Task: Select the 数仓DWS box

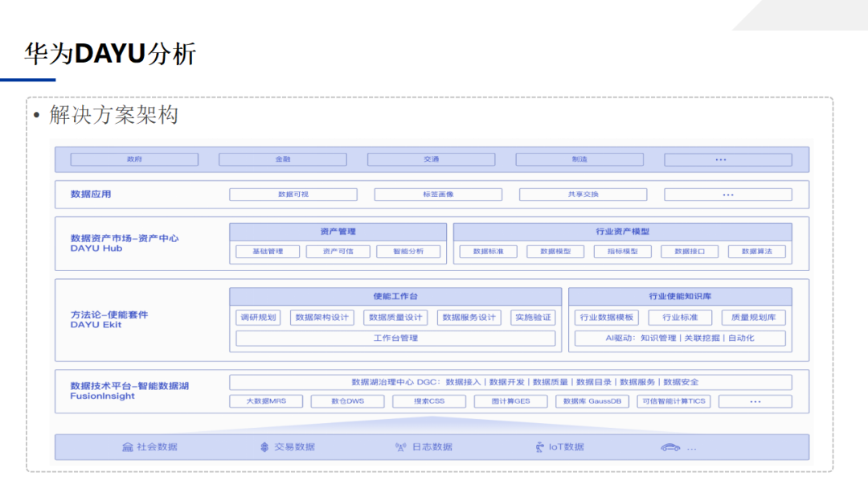Action: click(348, 401)
